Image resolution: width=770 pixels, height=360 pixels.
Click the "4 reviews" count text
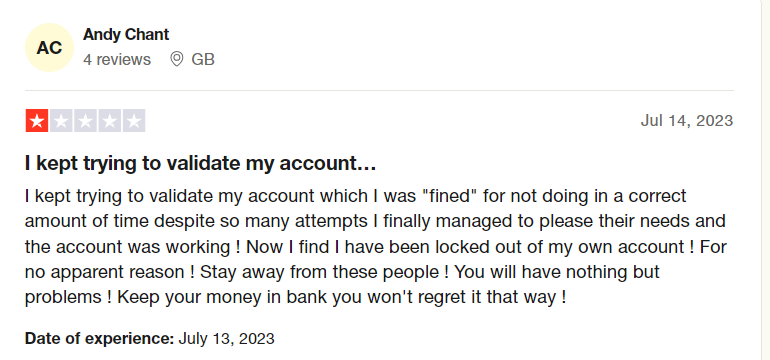tap(117, 59)
